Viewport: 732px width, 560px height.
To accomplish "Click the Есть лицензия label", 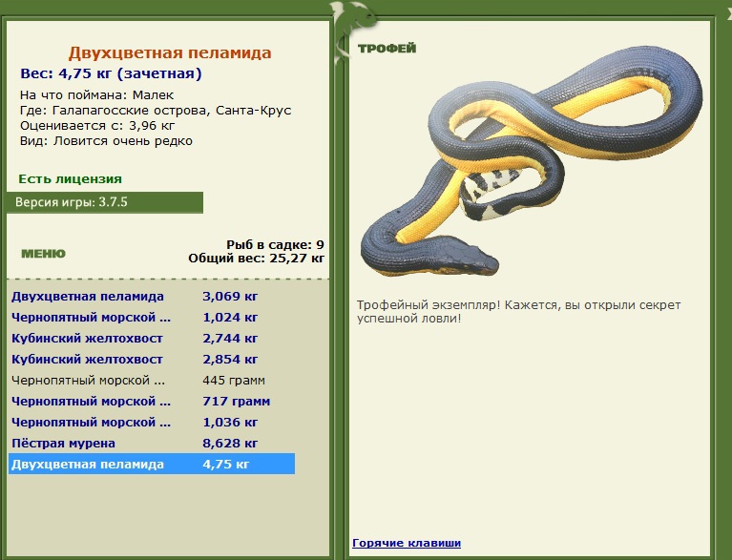I will tap(70, 179).
